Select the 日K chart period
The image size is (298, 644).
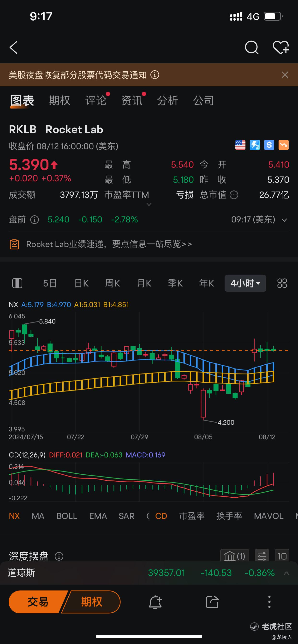tap(81, 283)
